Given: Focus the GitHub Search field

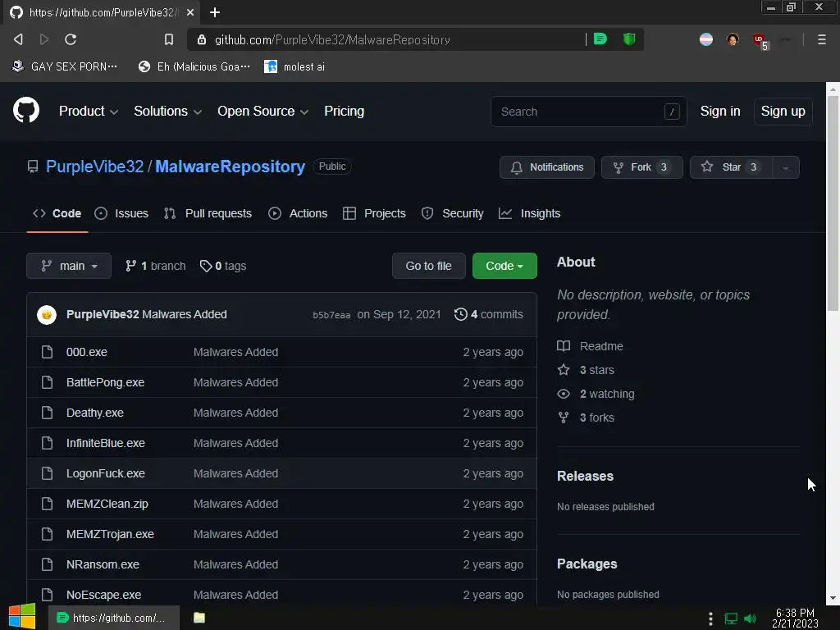Looking at the screenshot, I should click(588, 112).
